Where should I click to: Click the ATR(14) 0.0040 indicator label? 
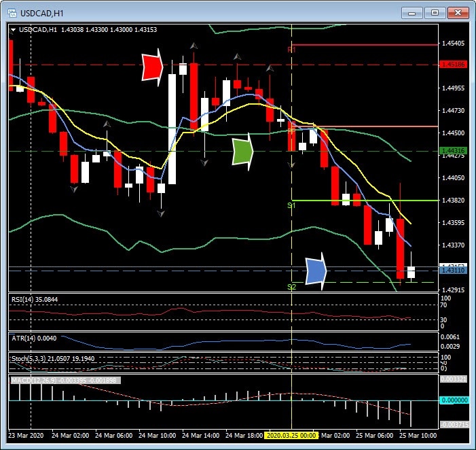tap(34, 339)
